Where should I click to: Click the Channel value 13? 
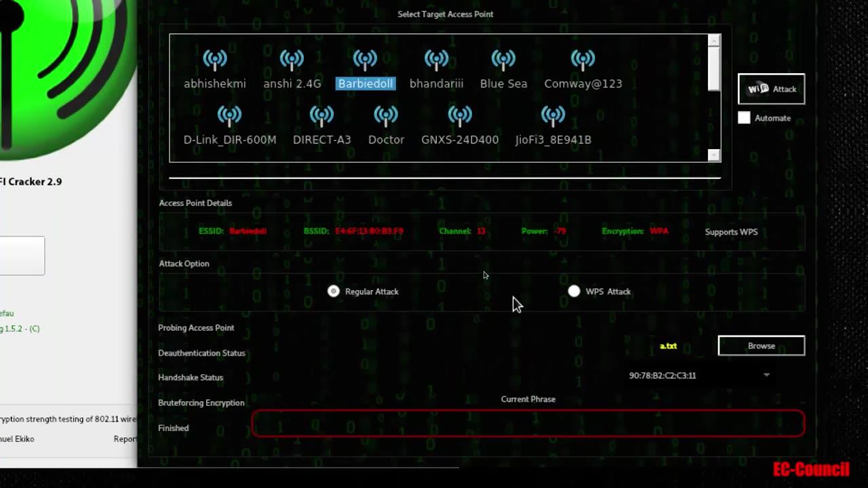(x=481, y=231)
